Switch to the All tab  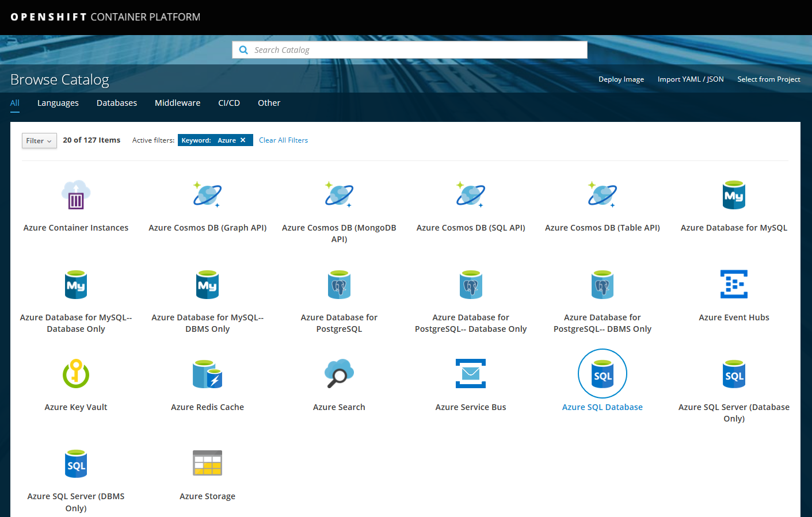15,103
